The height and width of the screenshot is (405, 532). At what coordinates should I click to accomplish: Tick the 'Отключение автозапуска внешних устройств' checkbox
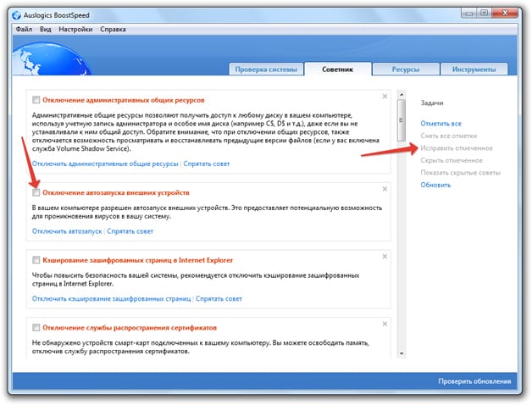[x=36, y=192]
